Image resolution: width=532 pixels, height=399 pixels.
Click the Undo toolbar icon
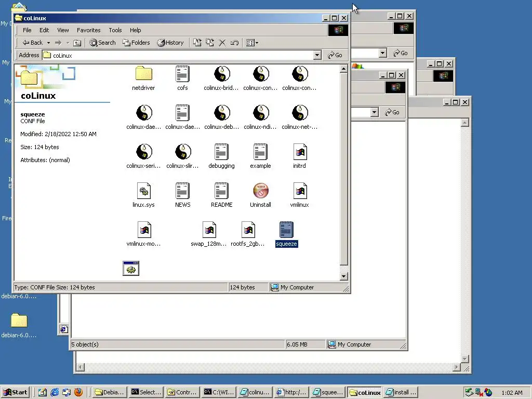[234, 43]
